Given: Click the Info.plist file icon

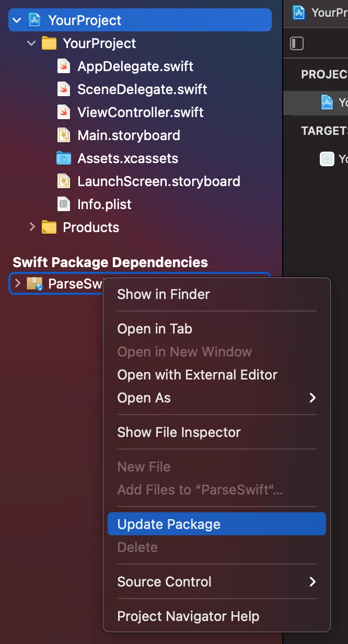Looking at the screenshot, I should [x=64, y=204].
